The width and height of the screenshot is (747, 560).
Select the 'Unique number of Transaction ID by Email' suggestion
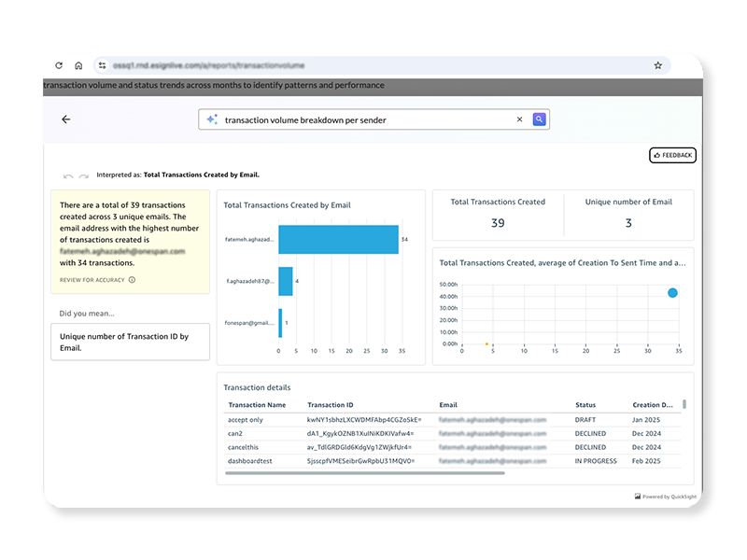(x=130, y=342)
